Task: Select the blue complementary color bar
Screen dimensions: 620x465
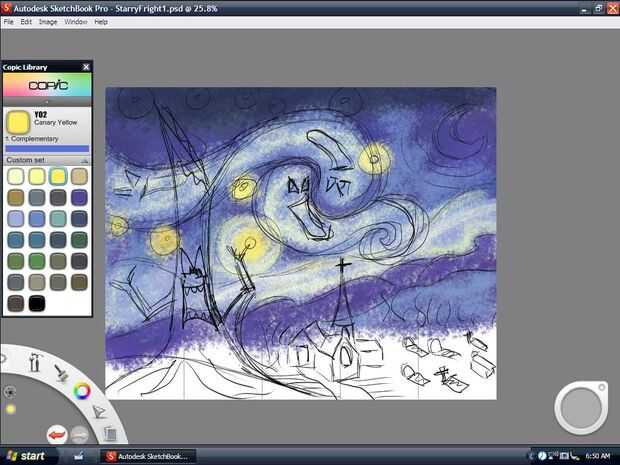Action: tap(47, 149)
